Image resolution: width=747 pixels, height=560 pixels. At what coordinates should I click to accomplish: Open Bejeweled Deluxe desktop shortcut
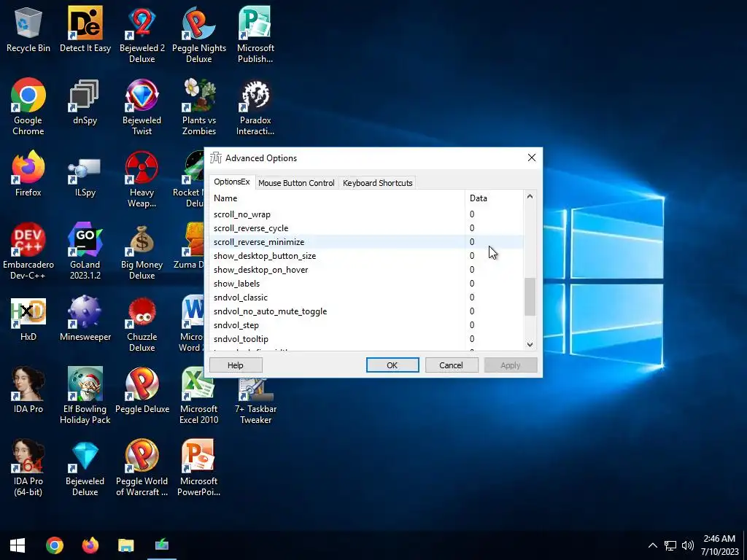tap(85, 467)
